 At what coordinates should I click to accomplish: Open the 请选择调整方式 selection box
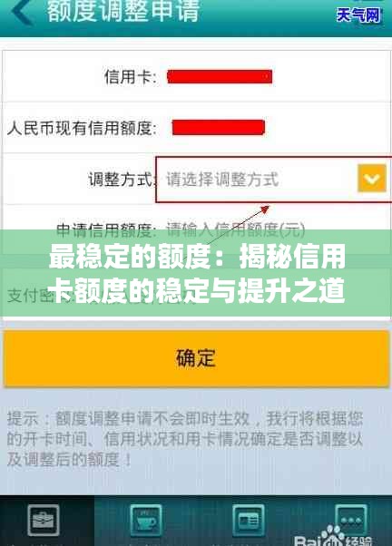(273, 180)
